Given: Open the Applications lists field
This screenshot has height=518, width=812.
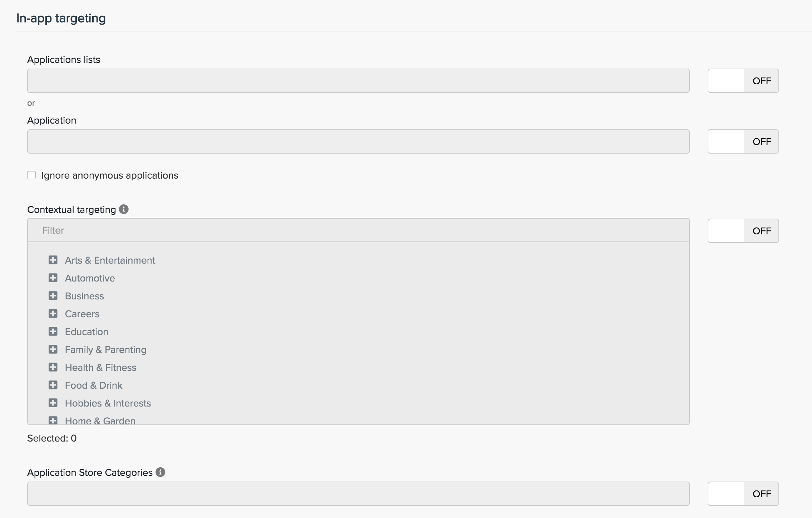Looking at the screenshot, I should point(358,81).
